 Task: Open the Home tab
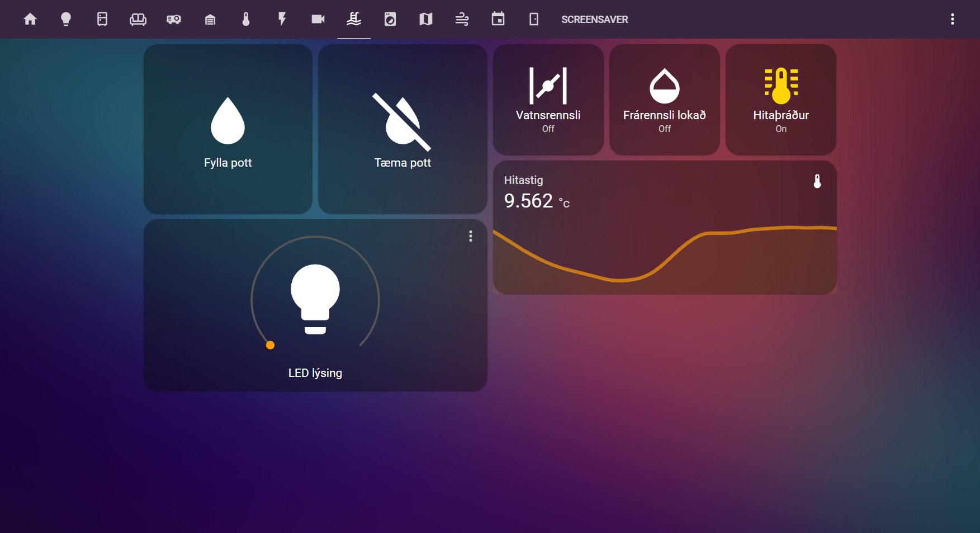point(30,20)
